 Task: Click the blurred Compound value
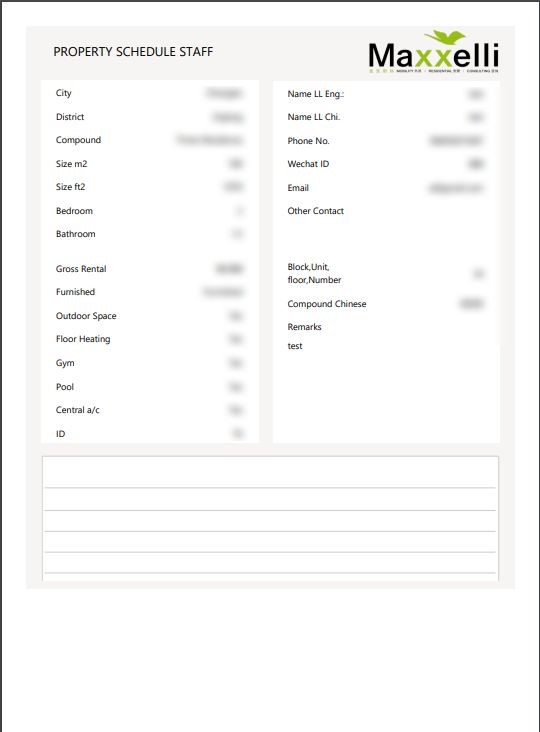(x=210, y=140)
